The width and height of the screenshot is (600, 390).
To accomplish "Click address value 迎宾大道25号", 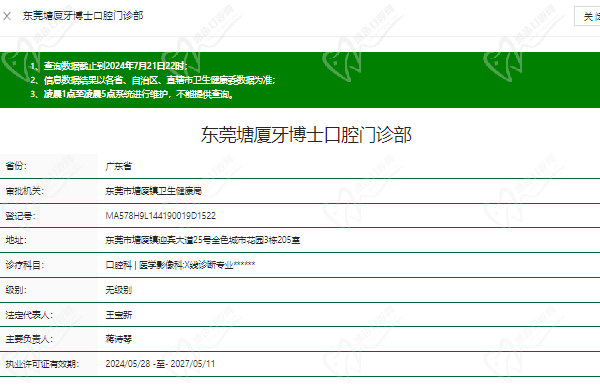I will point(203,240).
